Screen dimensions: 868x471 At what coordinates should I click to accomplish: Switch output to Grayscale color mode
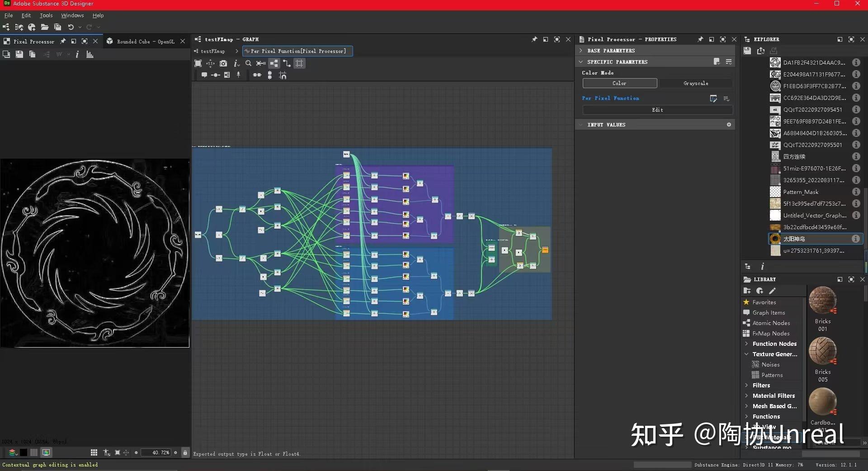(x=695, y=83)
